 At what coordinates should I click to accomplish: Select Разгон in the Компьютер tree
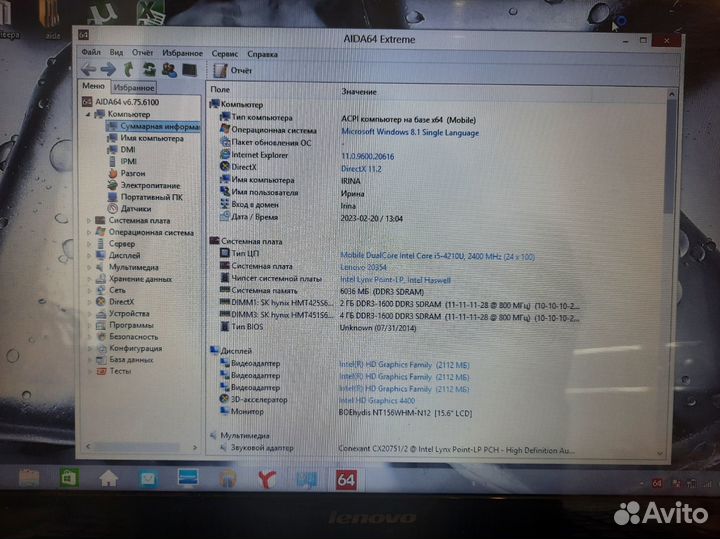[132, 173]
